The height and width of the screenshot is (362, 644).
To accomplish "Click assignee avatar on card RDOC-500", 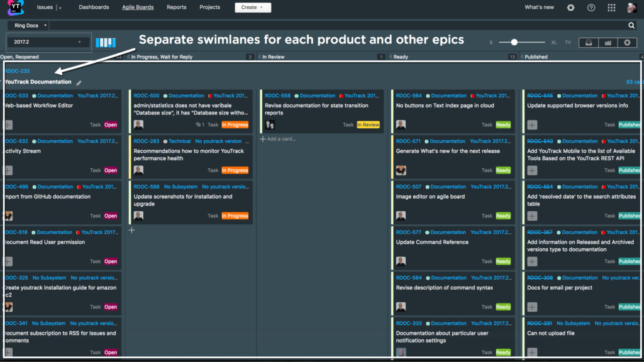I will pos(138,124).
